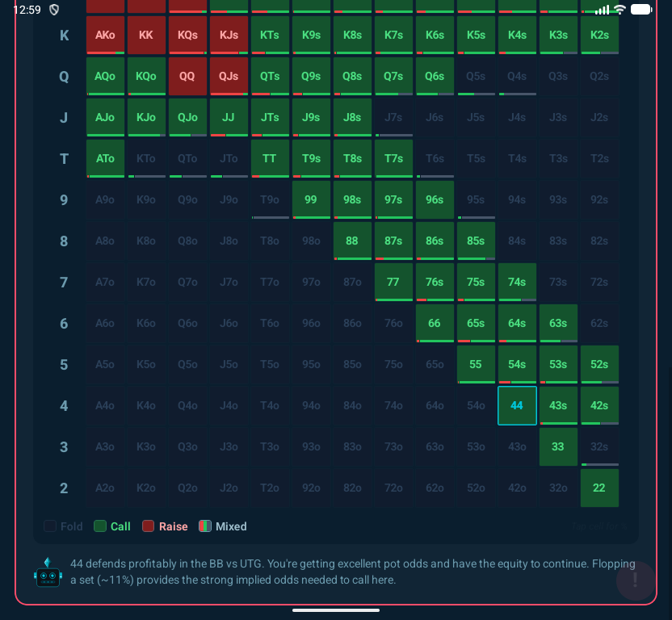Choose the QQ pocket pair cell
672x620 pixels.
(187, 77)
